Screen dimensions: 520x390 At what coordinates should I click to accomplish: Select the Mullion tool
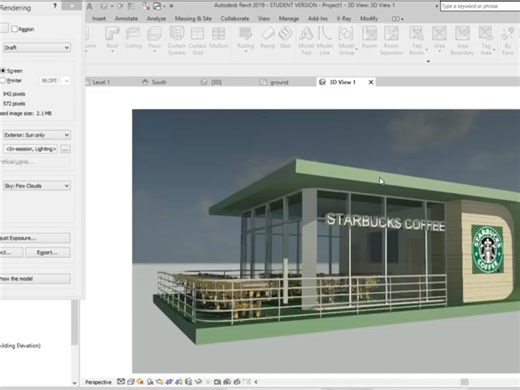point(218,37)
